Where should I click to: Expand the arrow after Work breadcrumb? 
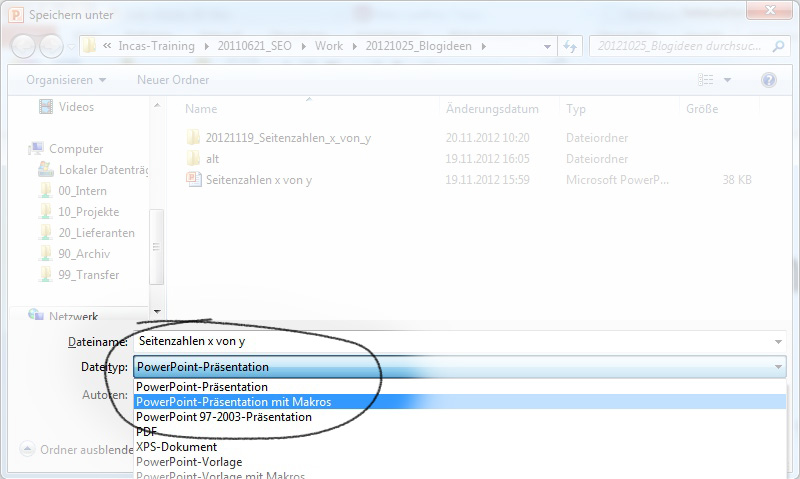tap(355, 46)
